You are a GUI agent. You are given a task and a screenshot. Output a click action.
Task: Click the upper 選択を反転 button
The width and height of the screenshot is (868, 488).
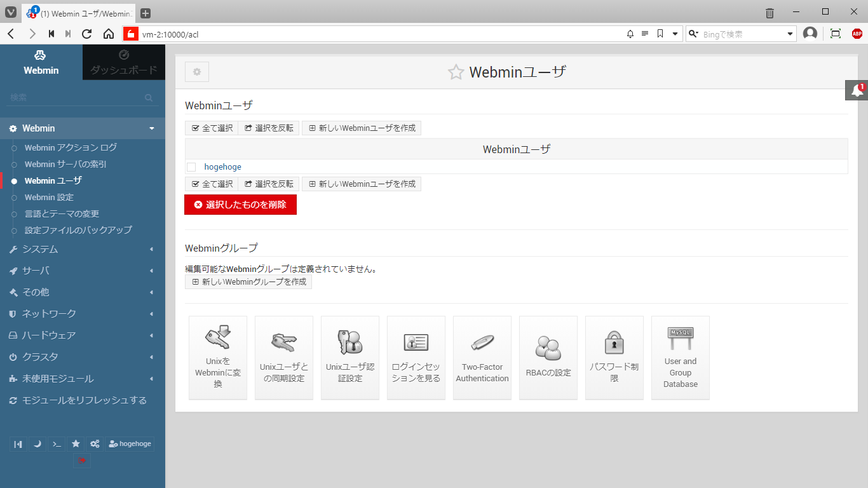point(269,128)
